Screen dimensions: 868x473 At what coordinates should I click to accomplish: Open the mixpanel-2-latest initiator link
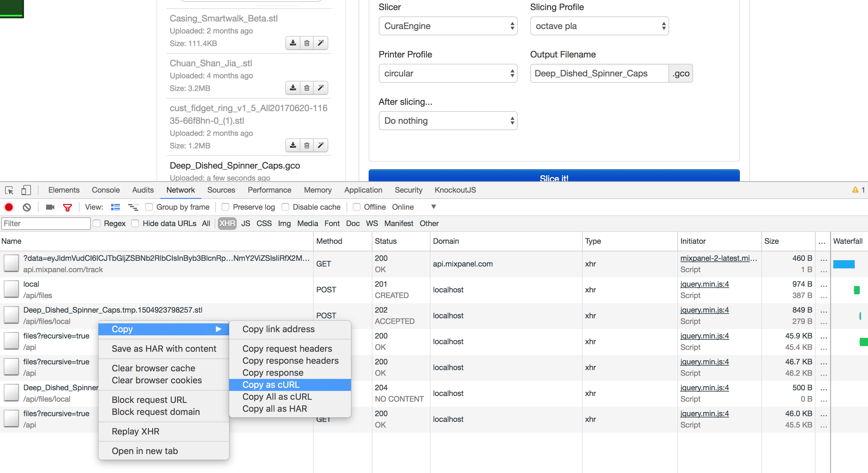719,258
